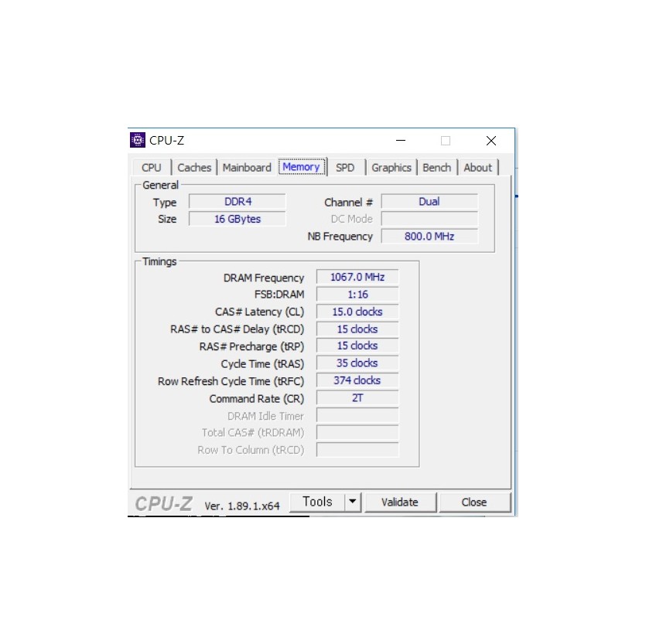Expand the Tools dropdown arrow
Screen dimensions: 646x644
coord(353,502)
